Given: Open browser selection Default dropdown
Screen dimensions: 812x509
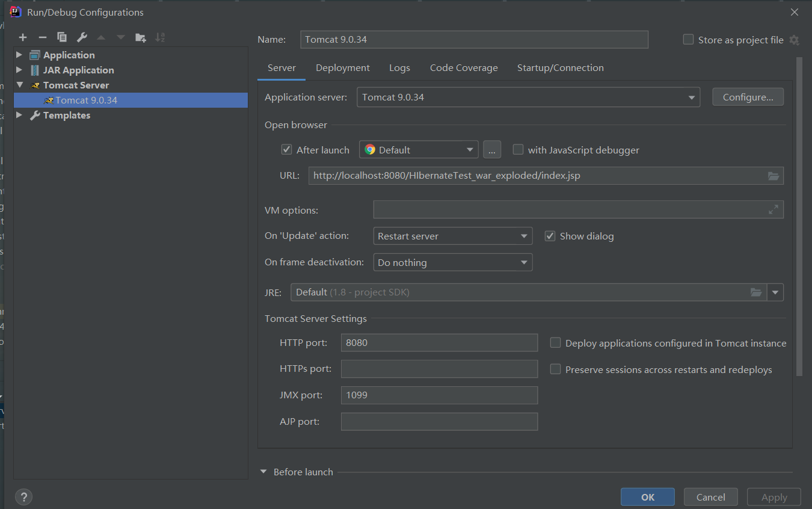Looking at the screenshot, I should pos(419,150).
